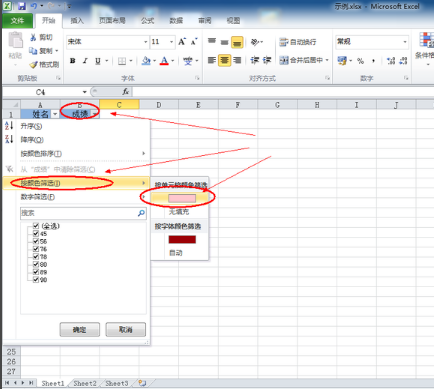
Task: Open the 插入 ribbon tab
Action: (x=77, y=20)
